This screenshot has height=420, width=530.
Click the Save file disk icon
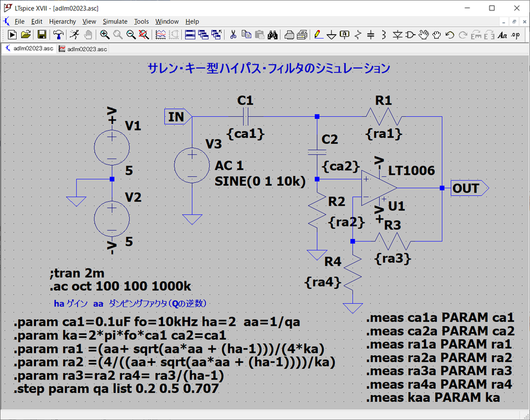click(x=41, y=35)
